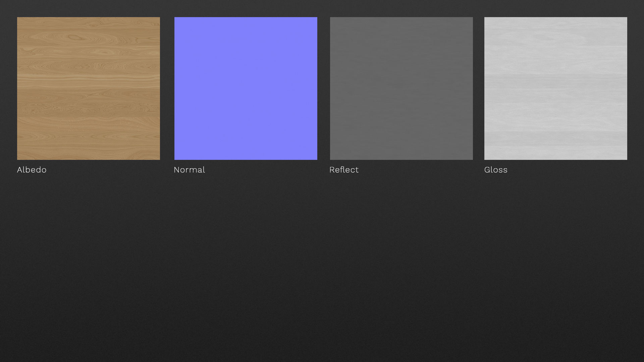Click the caption under the dark gray map
644x362 pixels.
click(344, 170)
